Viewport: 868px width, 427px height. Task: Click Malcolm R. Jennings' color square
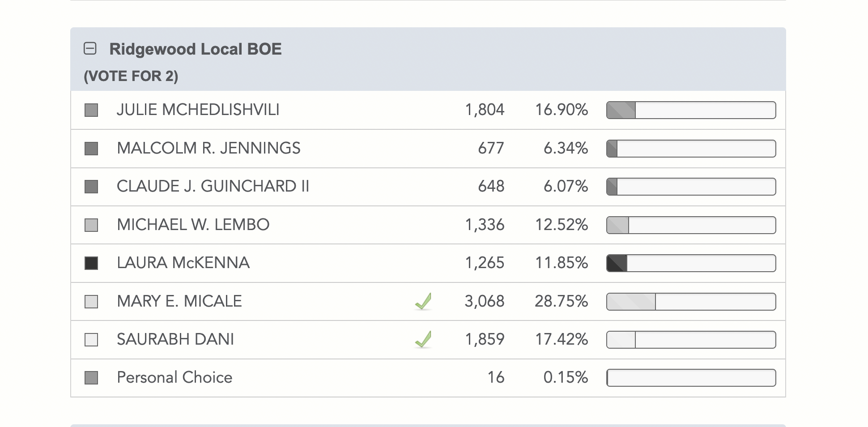[x=91, y=149]
